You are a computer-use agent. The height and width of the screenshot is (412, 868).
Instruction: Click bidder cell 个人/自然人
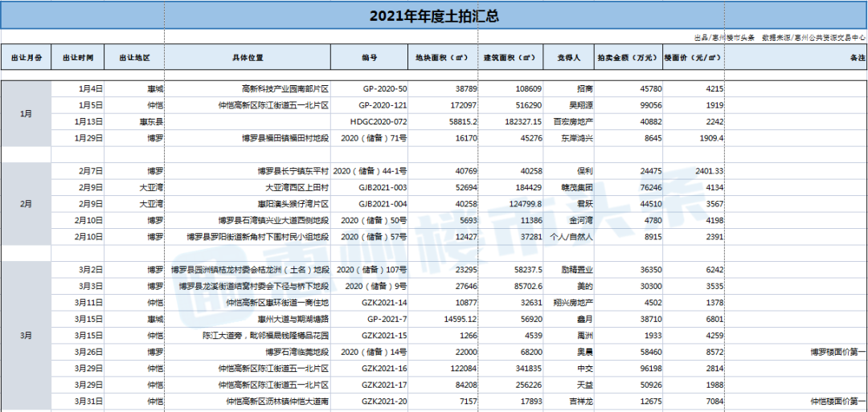[570, 237]
